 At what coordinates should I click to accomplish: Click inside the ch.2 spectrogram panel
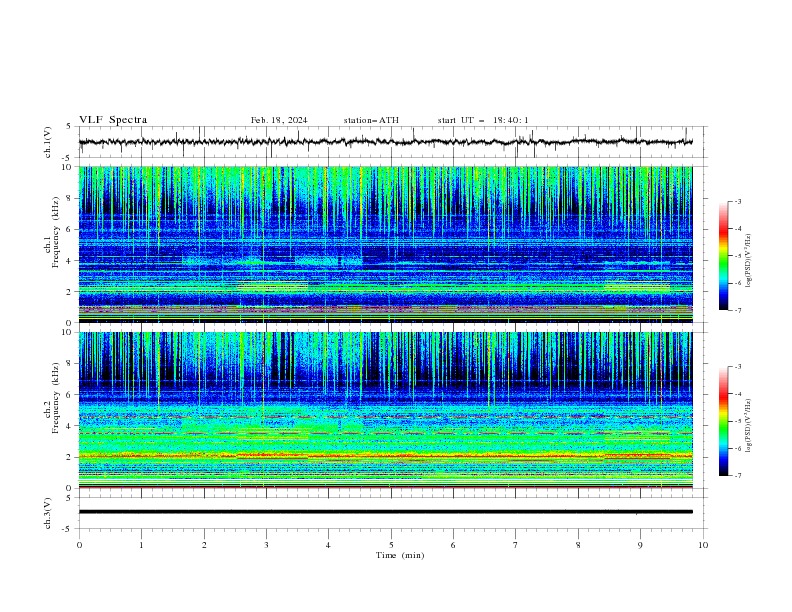coord(385,410)
